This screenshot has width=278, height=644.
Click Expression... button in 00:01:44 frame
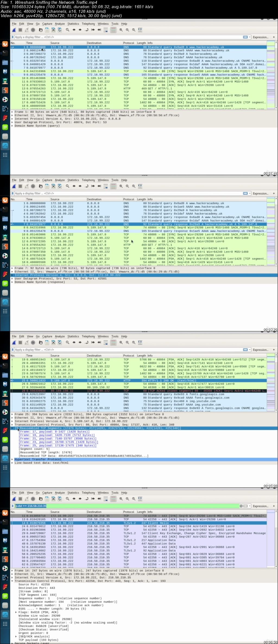(x=261, y=37)
